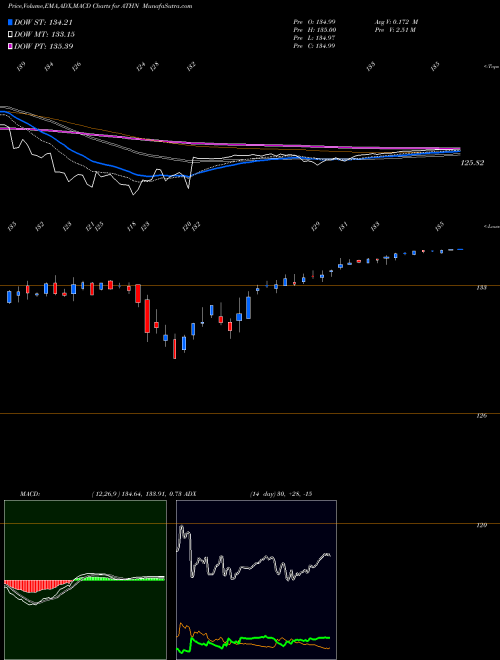The width and height of the screenshot is (500, 660).
Task: Click the 131 lows marker label
Action: coord(343,226)
